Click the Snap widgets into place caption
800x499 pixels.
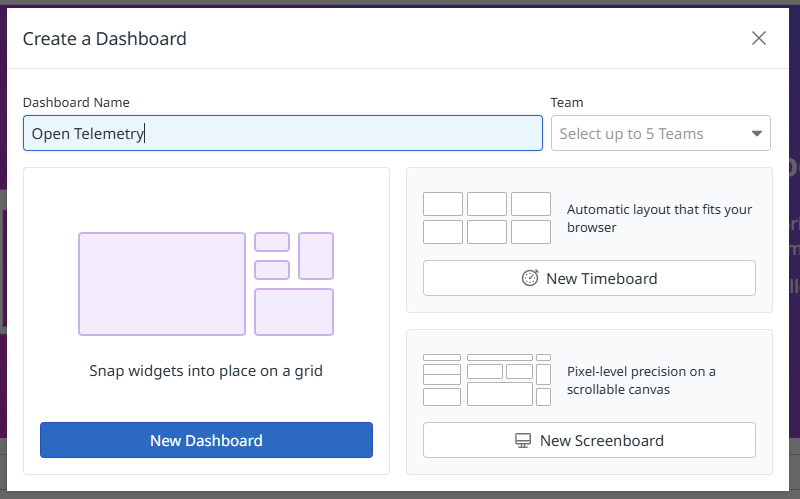(206, 371)
